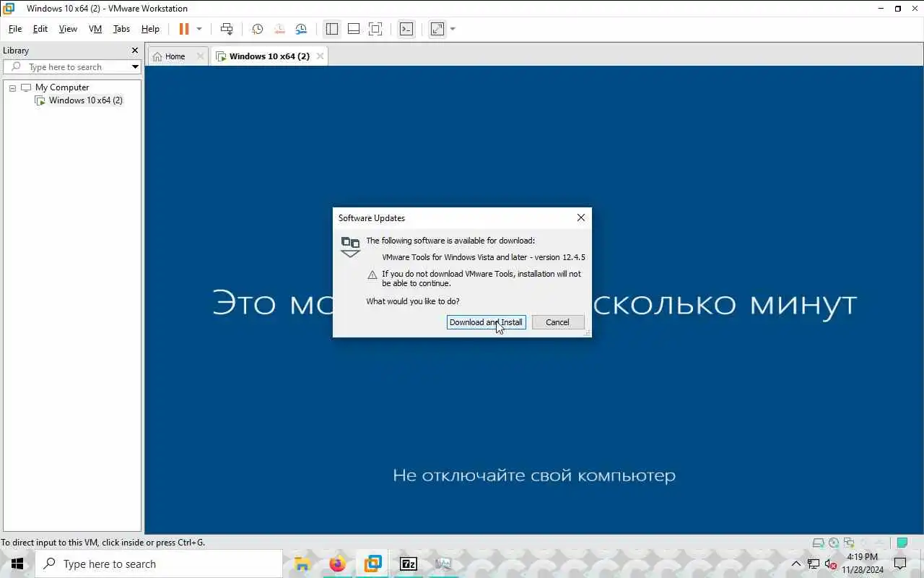Click the Stretch Guest display icon
This screenshot has width=924, height=578.
[437, 29]
